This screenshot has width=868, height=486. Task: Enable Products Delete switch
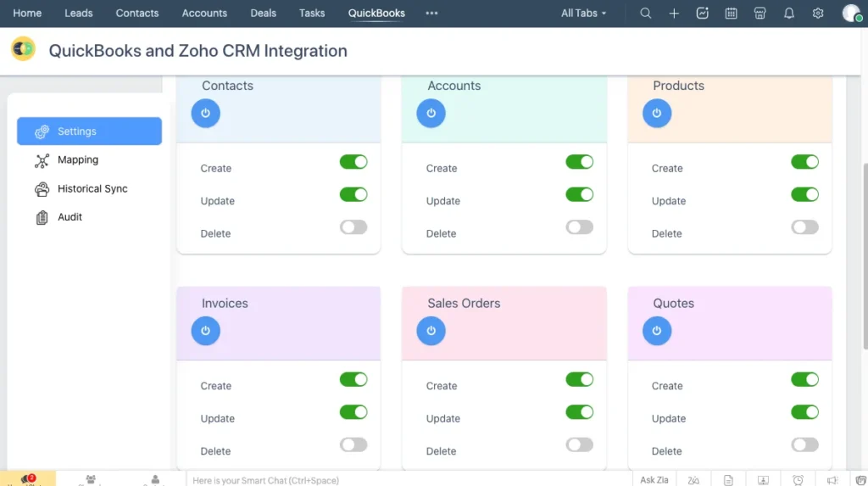pyautogui.click(x=805, y=227)
